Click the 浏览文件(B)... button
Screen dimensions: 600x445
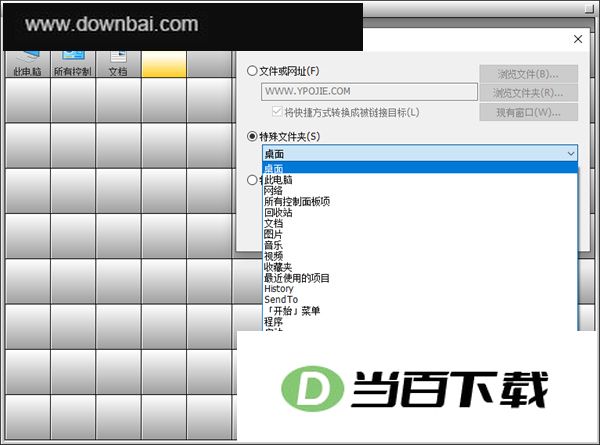(x=528, y=74)
